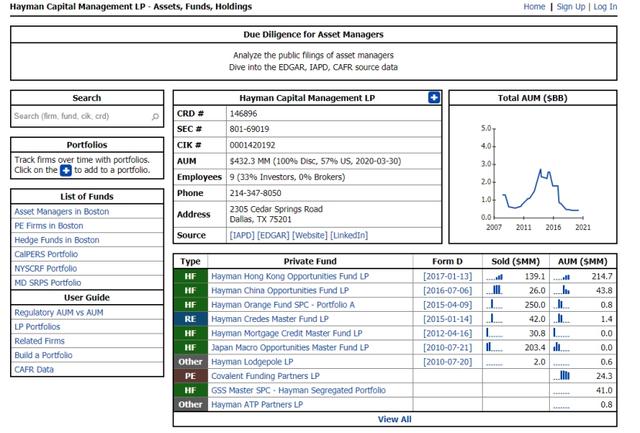Open the Build a Portfolio link
640x433 pixels.
tap(43, 355)
